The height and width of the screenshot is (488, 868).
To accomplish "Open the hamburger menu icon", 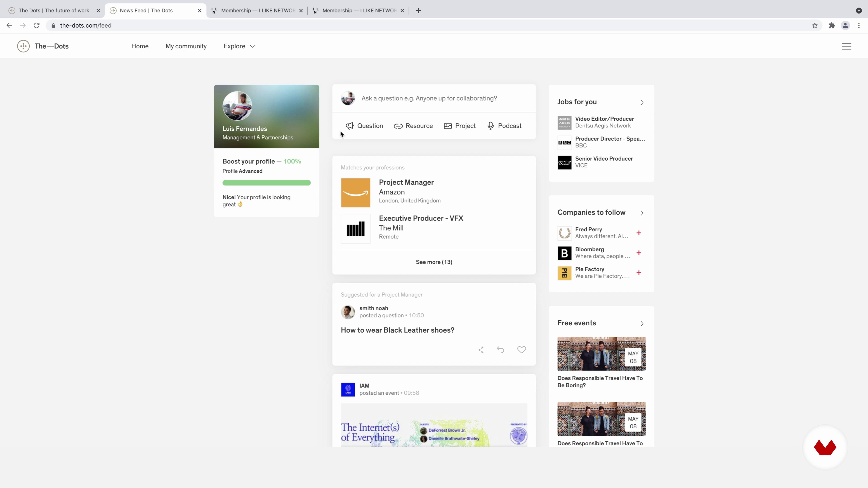I will tap(847, 47).
